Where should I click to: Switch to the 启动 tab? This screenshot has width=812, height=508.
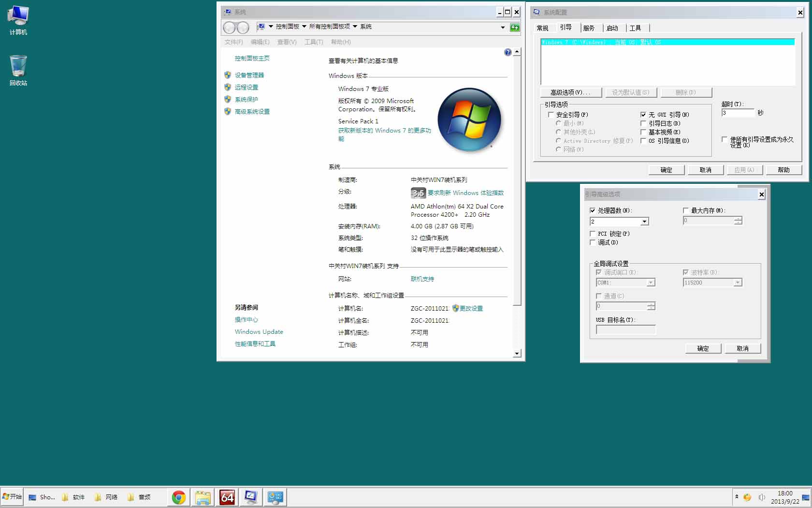pyautogui.click(x=612, y=28)
